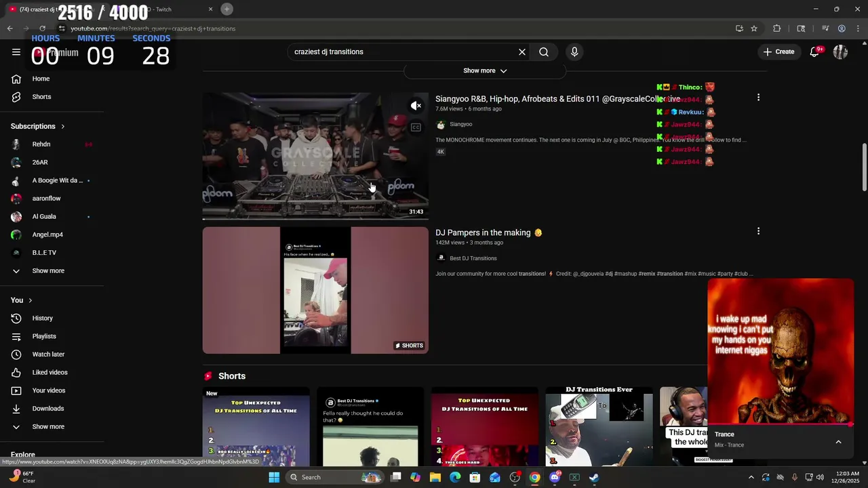Open the notifications bell
Screen dimensions: 868x488
tap(815, 52)
